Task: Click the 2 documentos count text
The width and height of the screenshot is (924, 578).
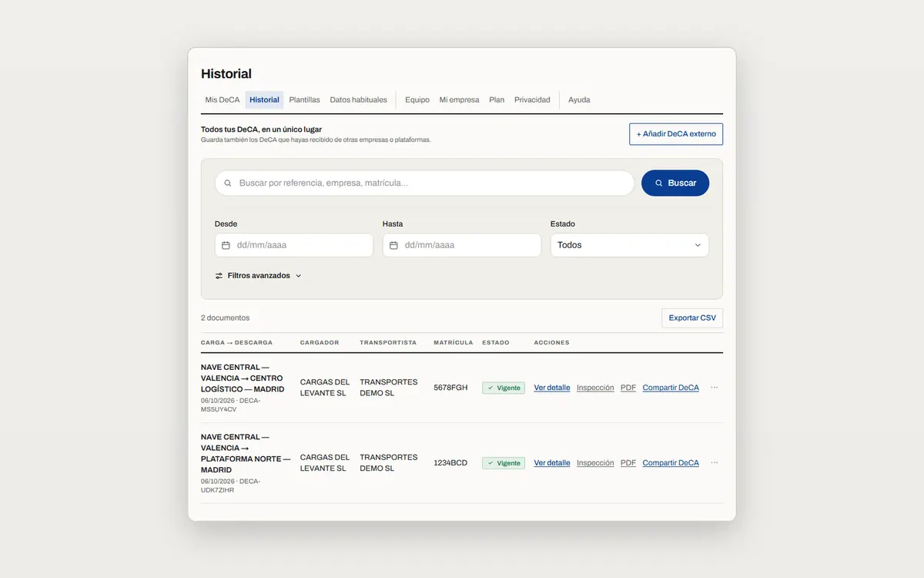Action: (x=226, y=318)
